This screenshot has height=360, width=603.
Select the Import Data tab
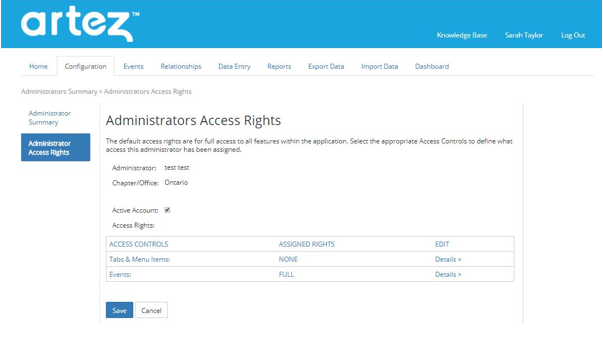pyautogui.click(x=380, y=66)
